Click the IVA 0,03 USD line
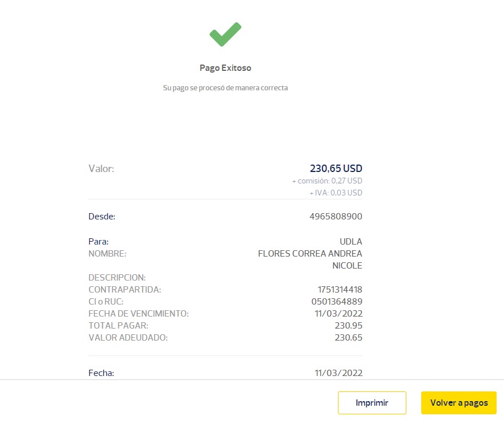 click(336, 193)
